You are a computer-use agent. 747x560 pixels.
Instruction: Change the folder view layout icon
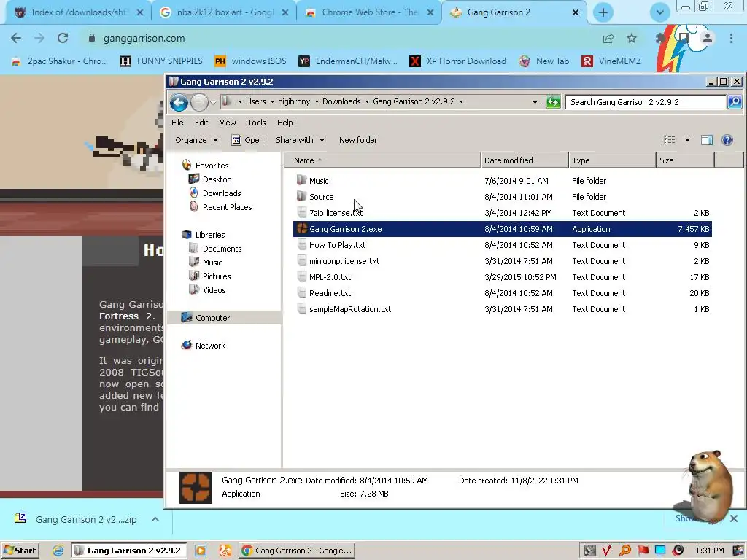click(670, 140)
